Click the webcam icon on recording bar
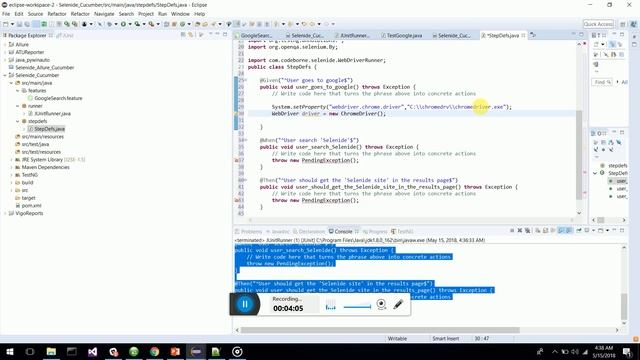The width and height of the screenshot is (640, 360). click(381, 304)
